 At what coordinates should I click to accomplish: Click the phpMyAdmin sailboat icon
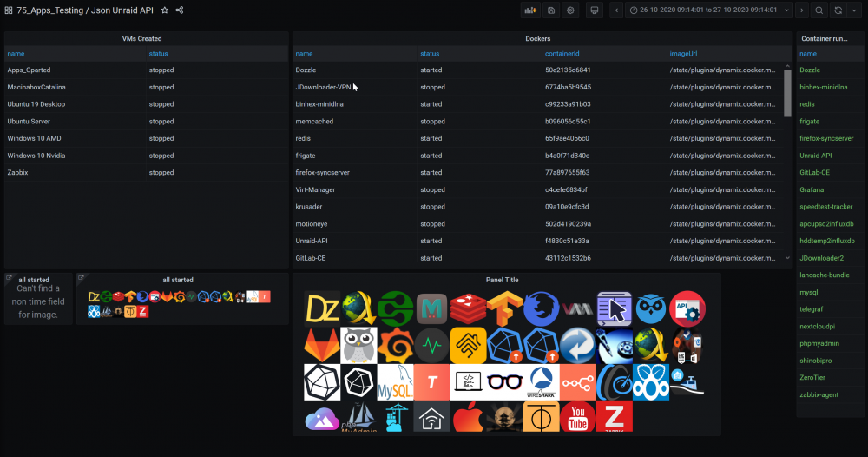tap(358, 417)
